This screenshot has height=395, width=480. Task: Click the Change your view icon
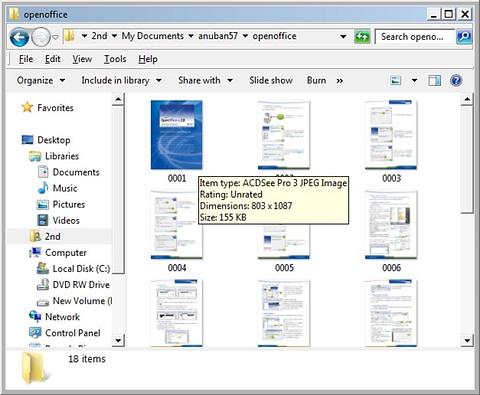(396, 80)
